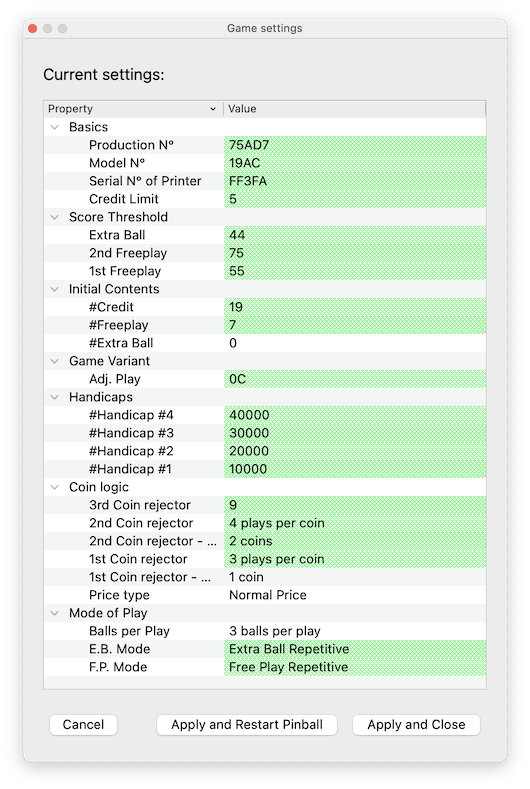Click Cancel button
This screenshot has width=530, height=789.
click(84, 725)
